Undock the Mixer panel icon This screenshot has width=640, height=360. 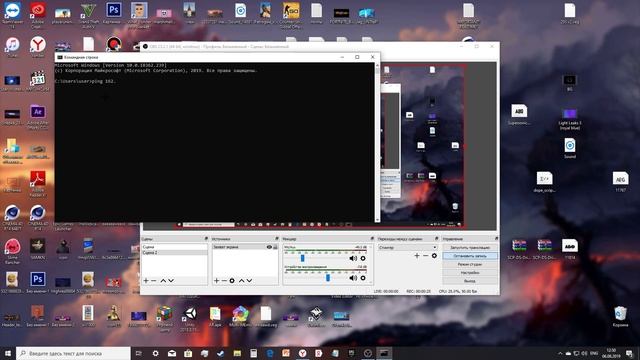click(x=372, y=239)
